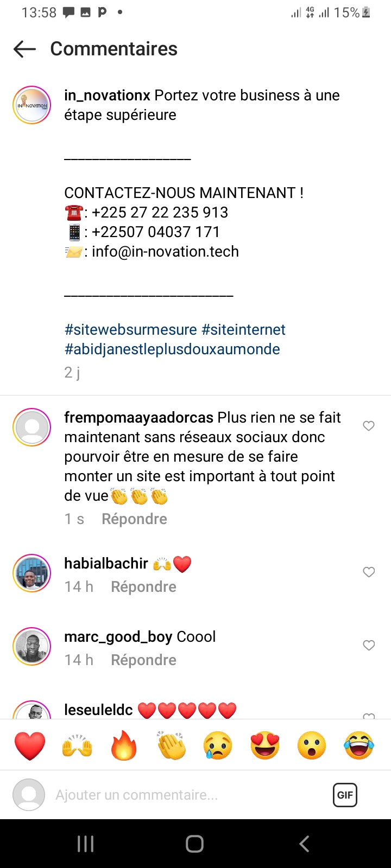The width and height of the screenshot is (391, 868).
Task: Like habialbachir's comment with heart
Action: pyautogui.click(x=369, y=572)
